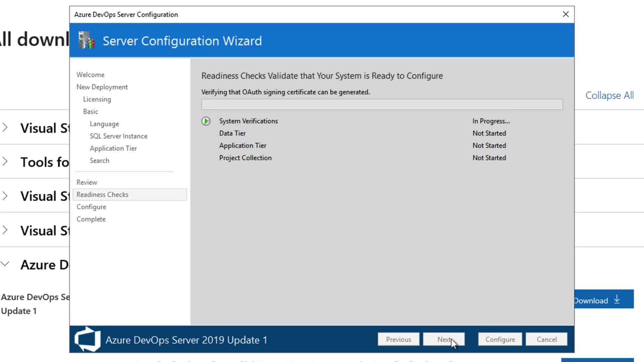
Task: Click the Previous button
Action: click(x=398, y=339)
